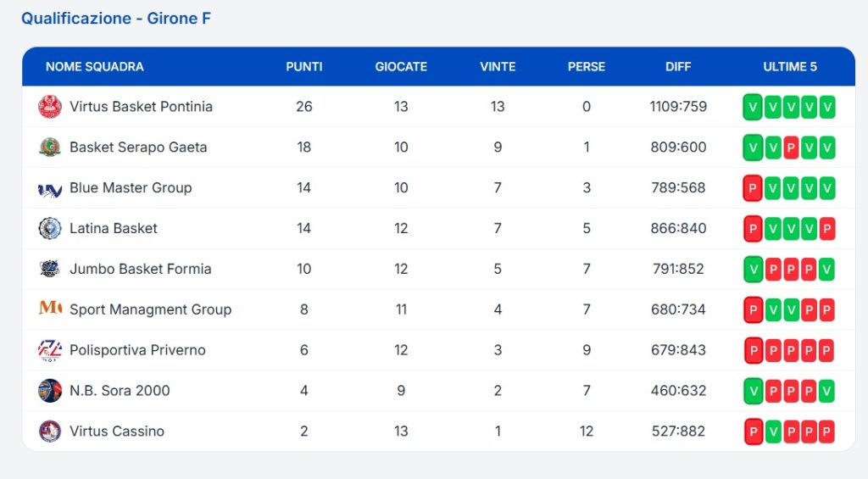Click Blue Master Group's first red P badge
Screen dimensions: 868x479
[x=752, y=188]
